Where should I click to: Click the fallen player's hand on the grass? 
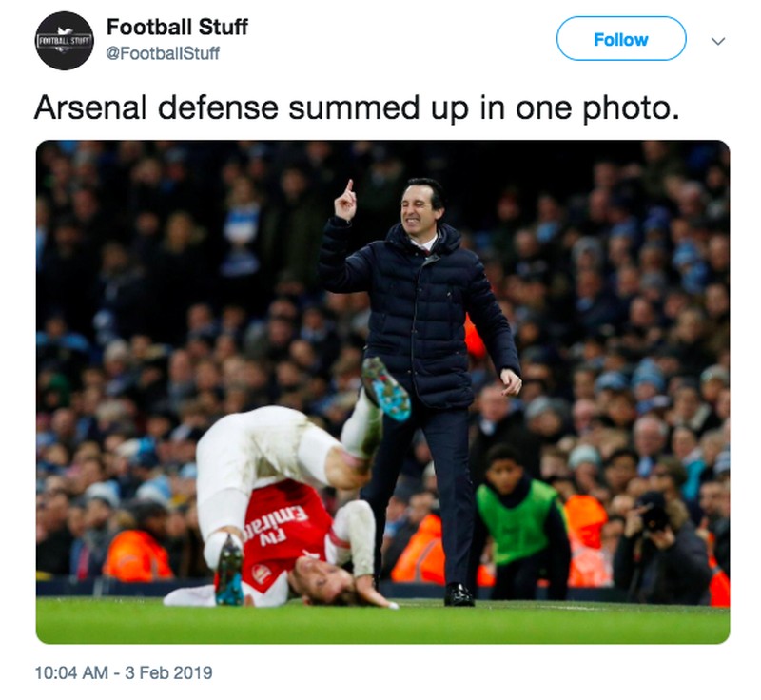pos(376,598)
